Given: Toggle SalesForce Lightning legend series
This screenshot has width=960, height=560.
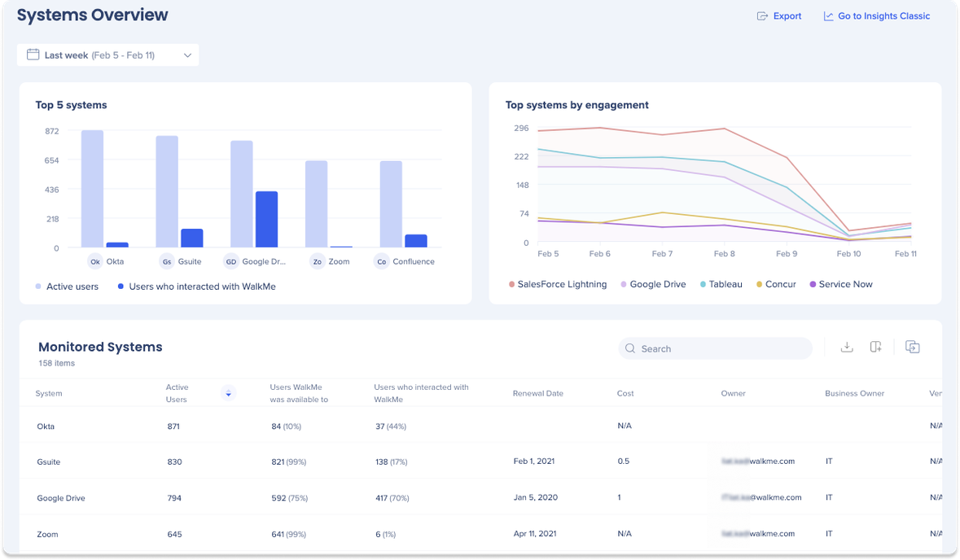Looking at the screenshot, I should 558,284.
